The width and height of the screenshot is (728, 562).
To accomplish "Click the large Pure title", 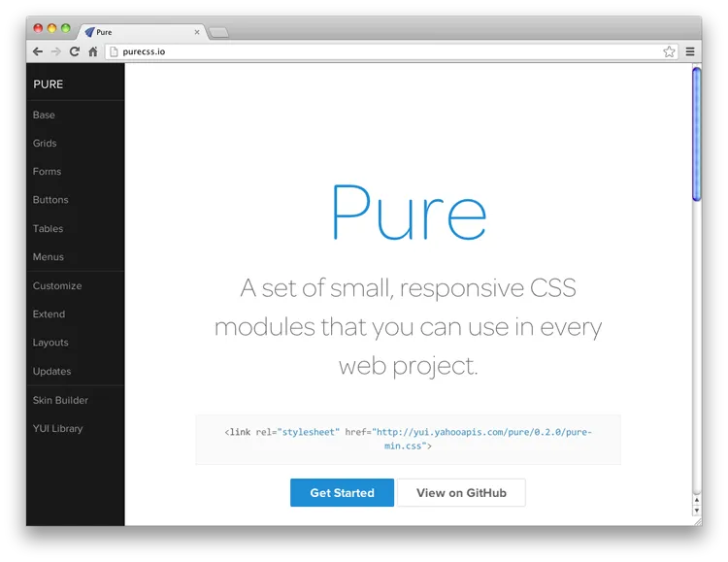I will coord(409,213).
